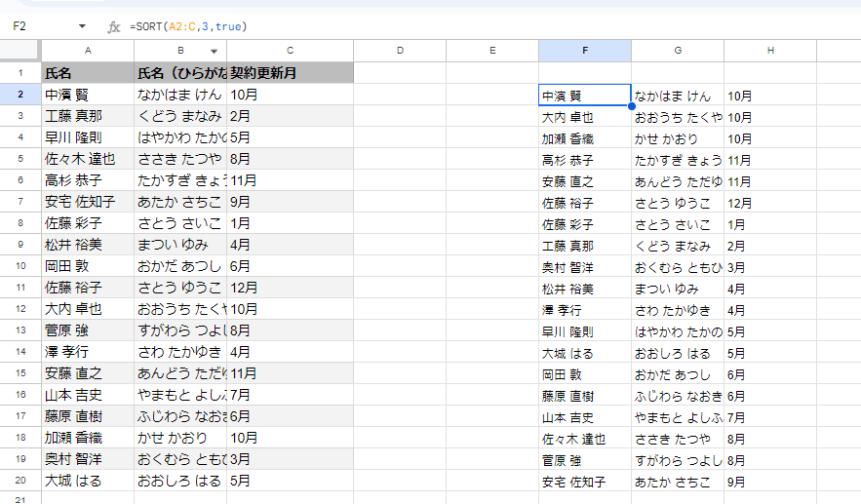
Task: Click cell くどう まなみ in column G
Action: tap(678, 246)
